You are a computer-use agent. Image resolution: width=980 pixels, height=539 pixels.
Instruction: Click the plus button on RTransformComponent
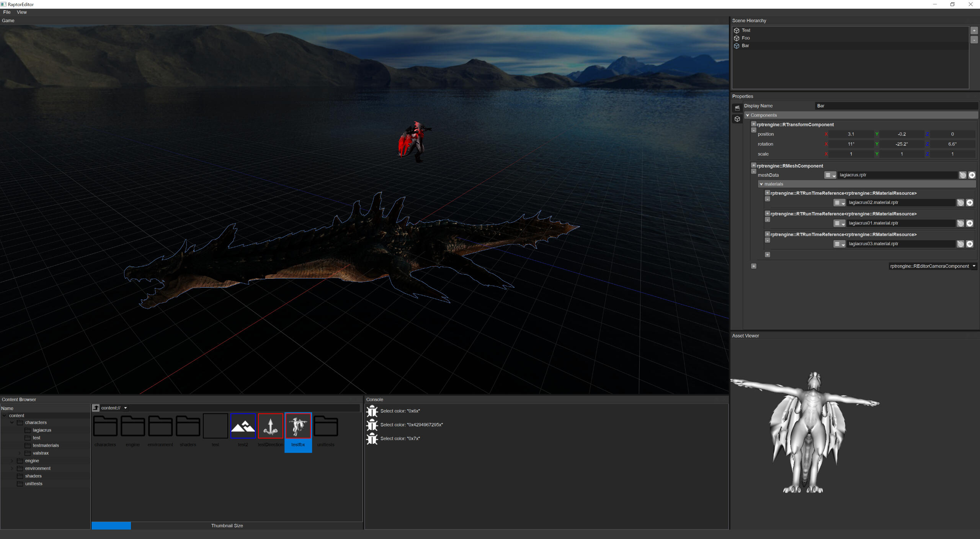[754, 124]
